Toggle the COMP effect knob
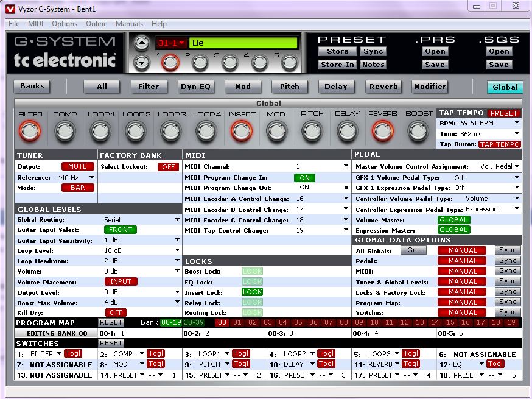This screenshot has width=532, height=399. pyautogui.click(x=65, y=132)
